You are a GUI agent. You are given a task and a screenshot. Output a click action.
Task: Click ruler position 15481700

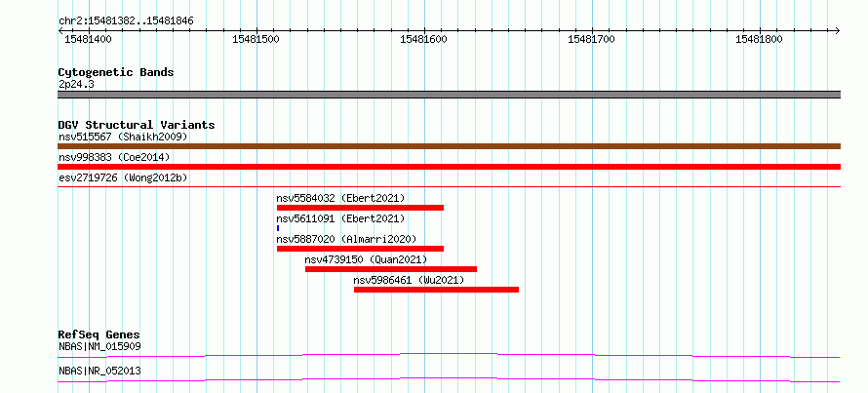(x=592, y=39)
